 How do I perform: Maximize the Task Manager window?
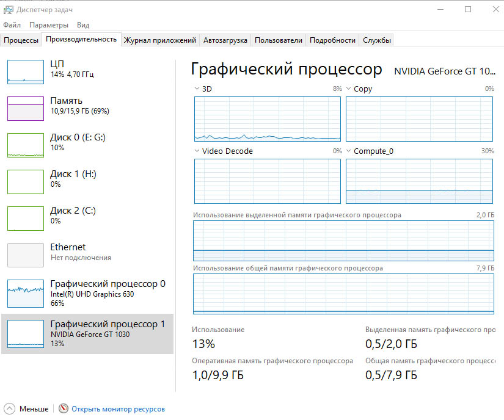click(x=468, y=9)
